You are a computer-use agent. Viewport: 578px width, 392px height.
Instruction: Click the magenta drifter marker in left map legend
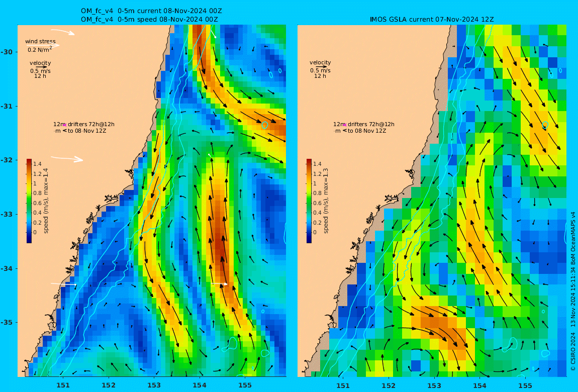(65, 125)
